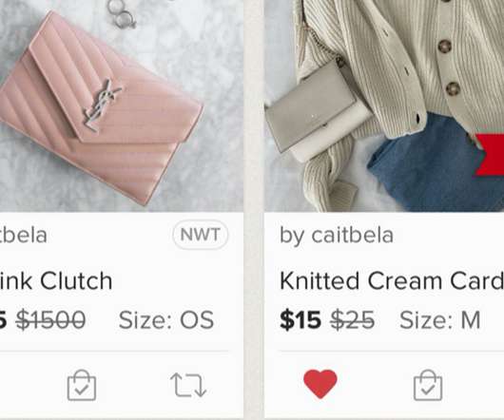
Task: Click the crossed-out $25 price
Action: click(352, 320)
